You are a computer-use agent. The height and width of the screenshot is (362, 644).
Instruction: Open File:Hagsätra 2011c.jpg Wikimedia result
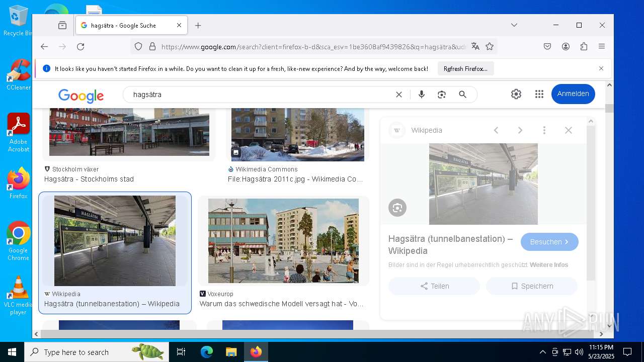point(295,179)
